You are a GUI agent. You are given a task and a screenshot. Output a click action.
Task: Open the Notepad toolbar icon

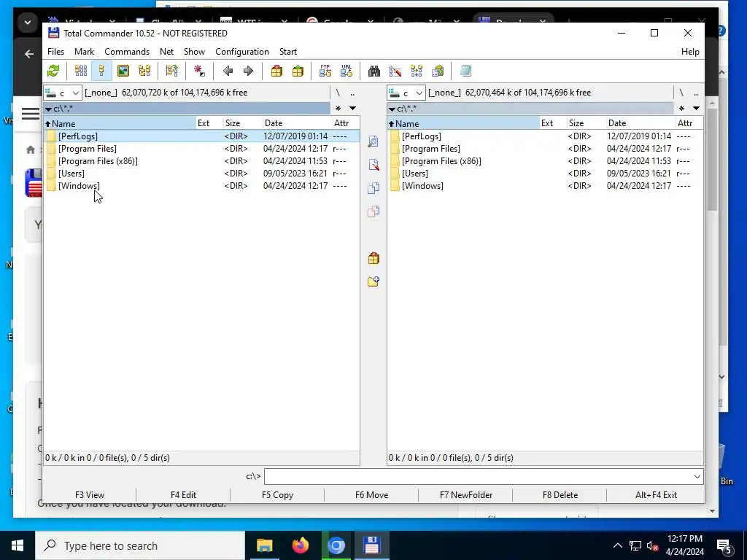(x=465, y=71)
